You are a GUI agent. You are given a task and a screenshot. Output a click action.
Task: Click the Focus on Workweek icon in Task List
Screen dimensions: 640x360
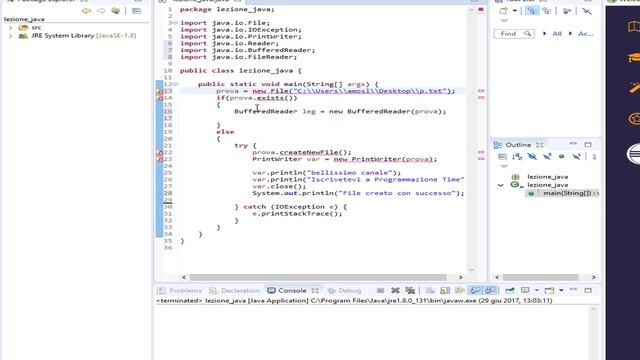[567, 11]
